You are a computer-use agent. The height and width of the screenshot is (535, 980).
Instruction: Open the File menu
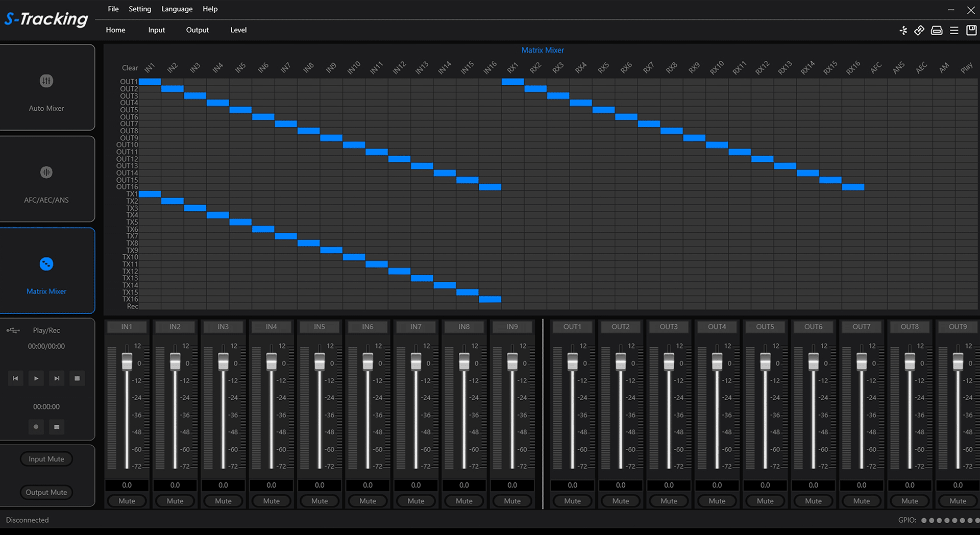pos(113,9)
